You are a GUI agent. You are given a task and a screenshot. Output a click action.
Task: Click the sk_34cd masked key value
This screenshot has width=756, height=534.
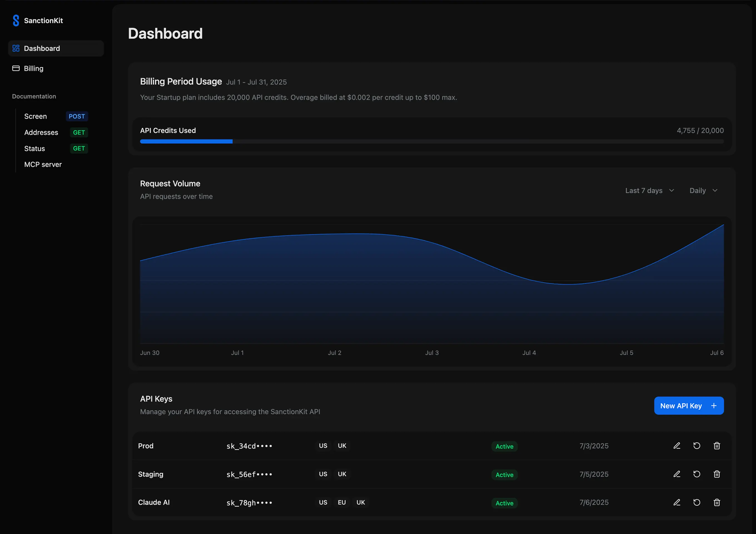click(249, 446)
